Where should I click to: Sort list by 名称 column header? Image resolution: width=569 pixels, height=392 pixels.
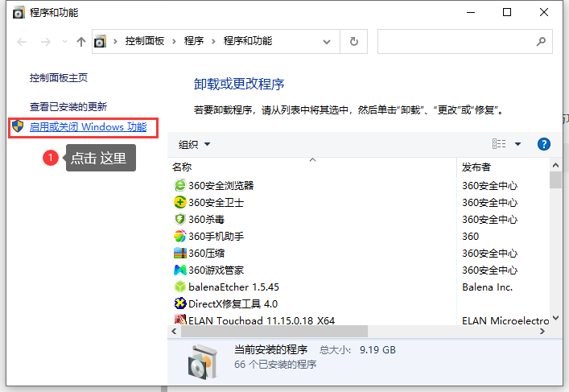point(182,167)
